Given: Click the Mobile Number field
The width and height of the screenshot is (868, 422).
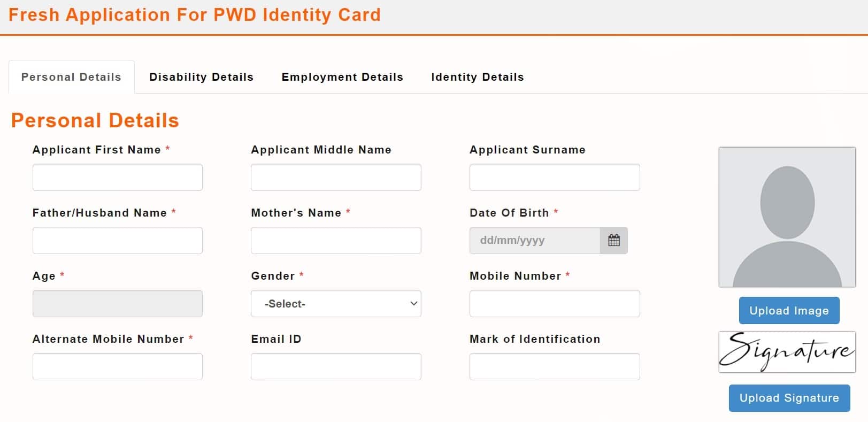Looking at the screenshot, I should (x=554, y=303).
